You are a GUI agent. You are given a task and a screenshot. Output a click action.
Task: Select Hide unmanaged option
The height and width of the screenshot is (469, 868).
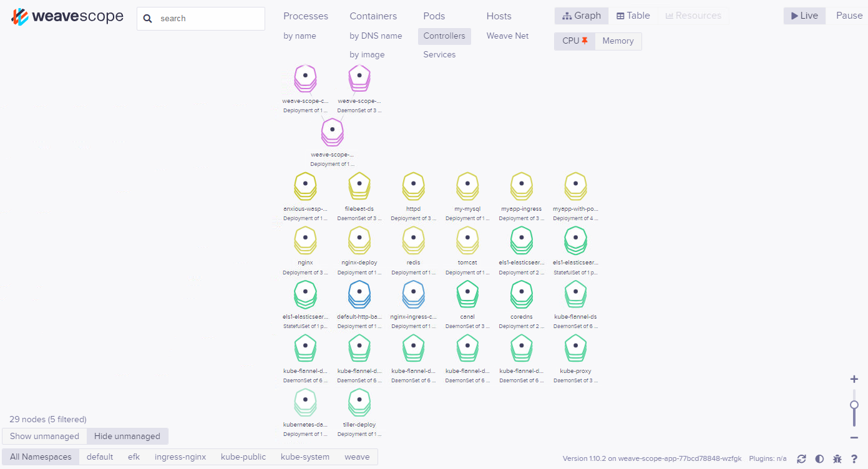click(x=127, y=436)
